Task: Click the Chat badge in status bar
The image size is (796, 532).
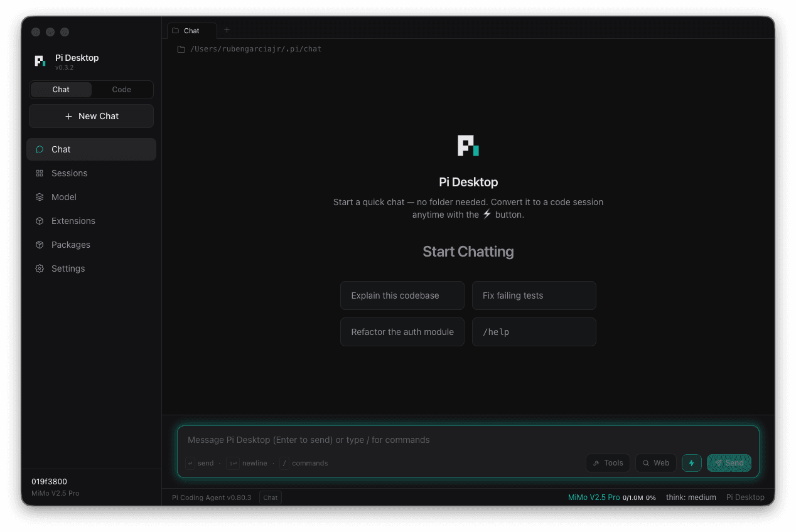Action: pos(271,497)
